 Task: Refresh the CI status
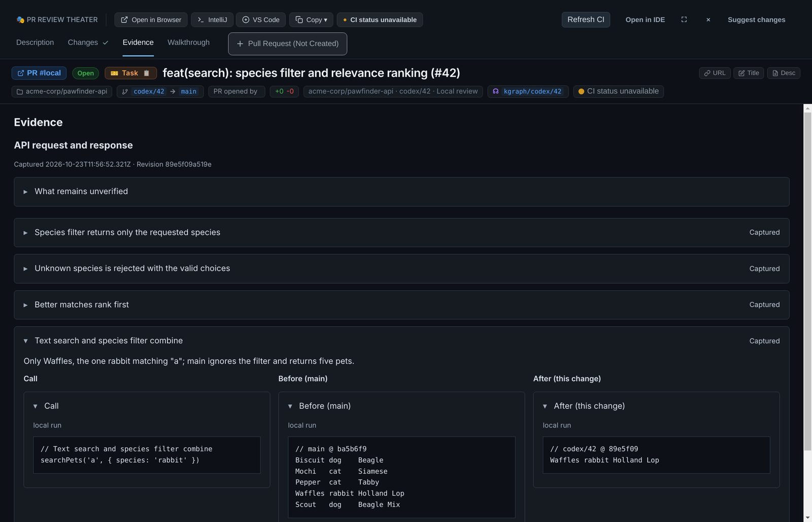[x=586, y=20]
